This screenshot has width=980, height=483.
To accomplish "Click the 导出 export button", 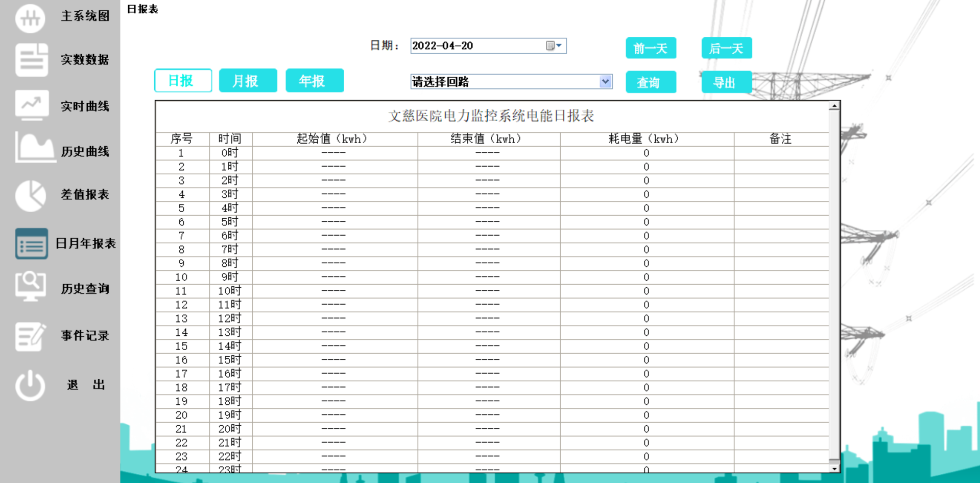I will (726, 82).
